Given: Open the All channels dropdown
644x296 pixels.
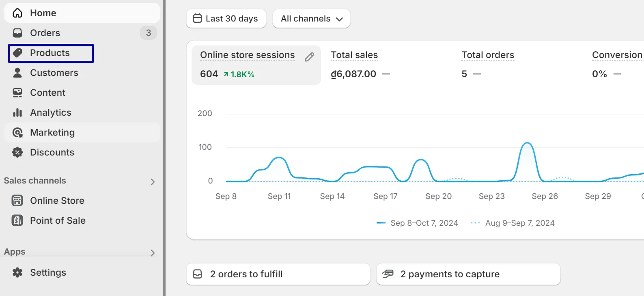Looking at the screenshot, I should pos(311,19).
